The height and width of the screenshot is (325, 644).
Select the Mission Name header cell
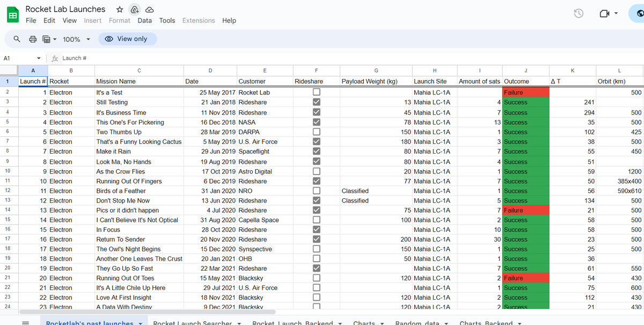coord(139,81)
